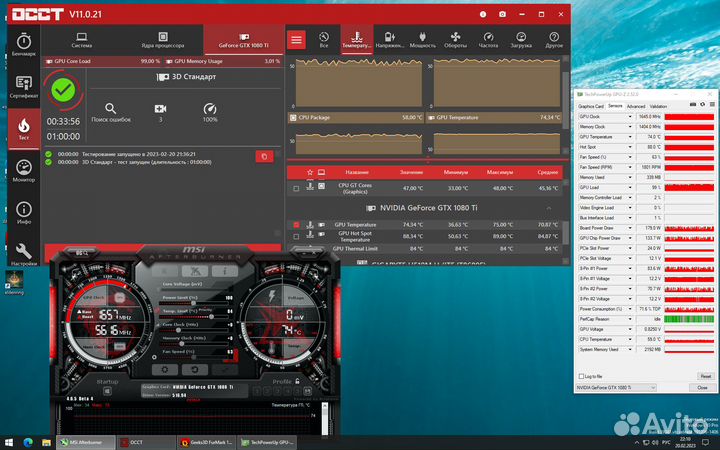
Task: Click the OCCT hamburger menu button
Action: point(297,40)
